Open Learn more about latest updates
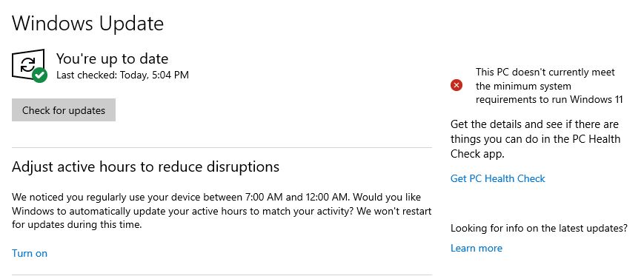The image size is (644, 276). click(477, 248)
